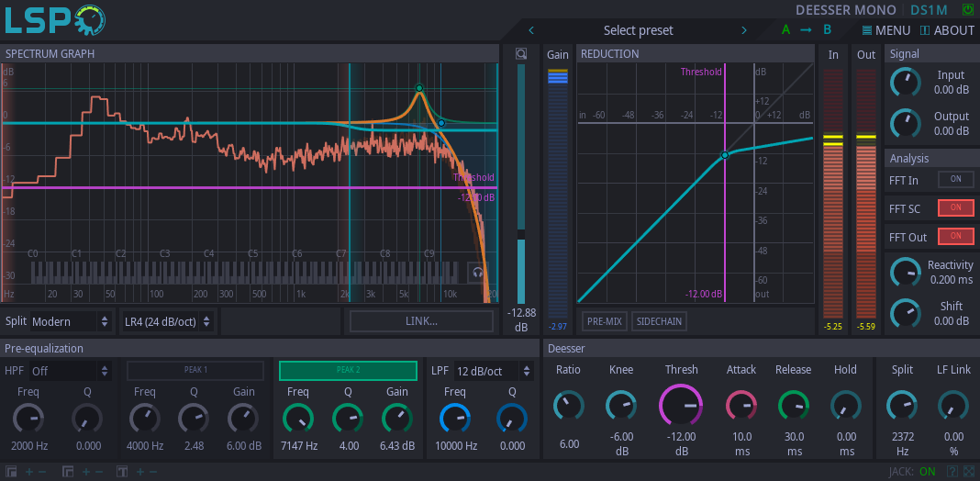Click the Peak 2 filter node on graph
This screenshot has width=980, height=481.
coord(419,88)
